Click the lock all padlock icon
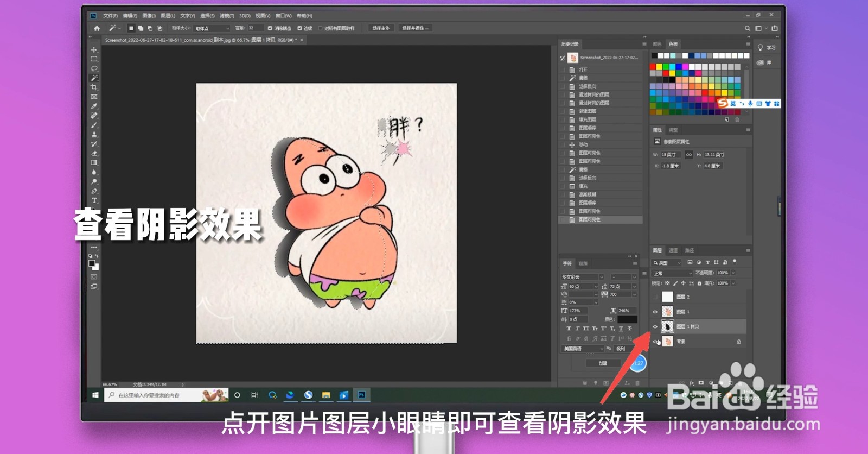The width and height of the screenshot is (868, 454). coord(699,283)
